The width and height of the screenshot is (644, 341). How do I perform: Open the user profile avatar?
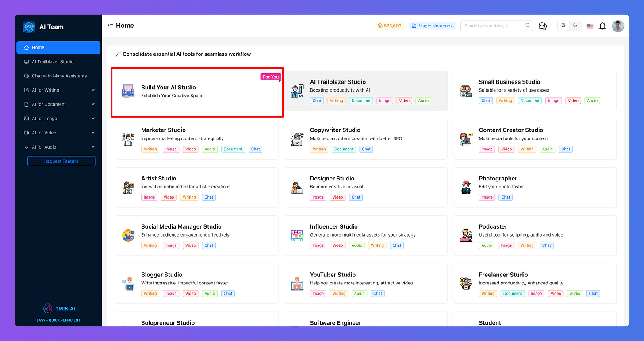(618, 26)
